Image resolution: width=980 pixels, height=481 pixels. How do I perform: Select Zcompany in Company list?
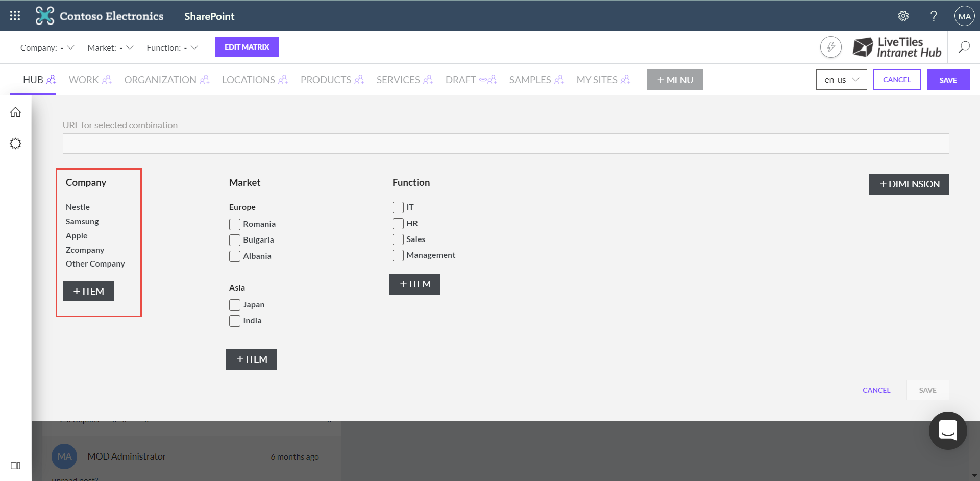(85, 250)
